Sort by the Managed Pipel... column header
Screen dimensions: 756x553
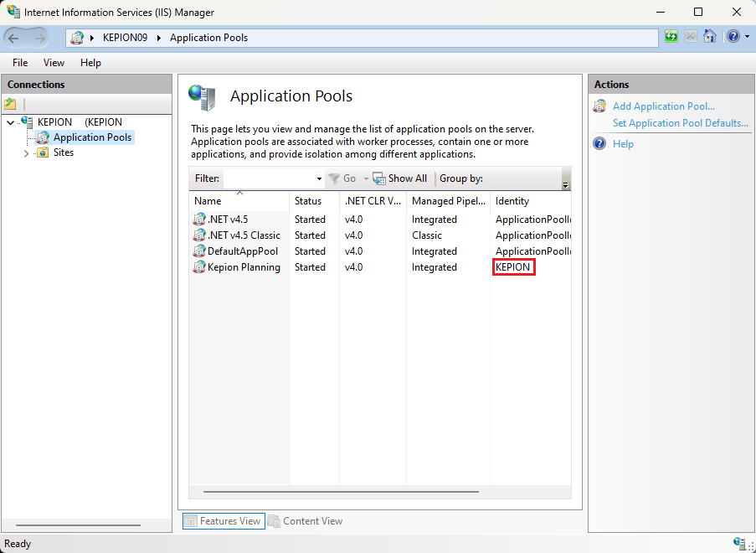tap(449, 201)
